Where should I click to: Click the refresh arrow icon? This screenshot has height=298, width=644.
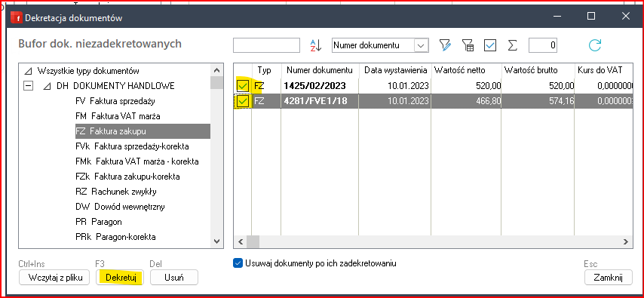(x=595, y=45)
